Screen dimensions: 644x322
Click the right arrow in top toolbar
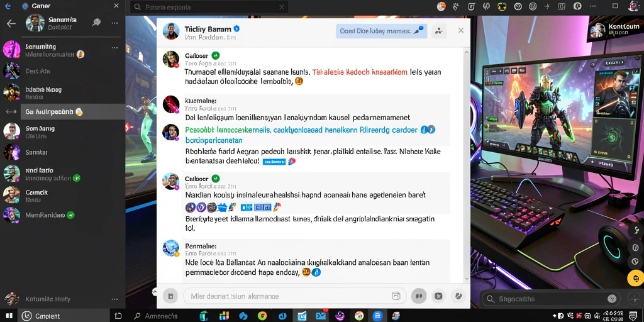pyautogui.click(x=547, y=6)
